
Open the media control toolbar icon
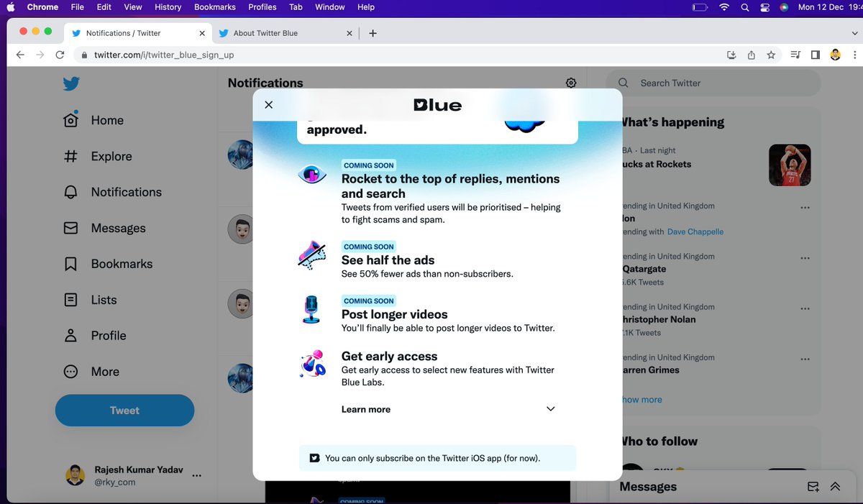795,55
